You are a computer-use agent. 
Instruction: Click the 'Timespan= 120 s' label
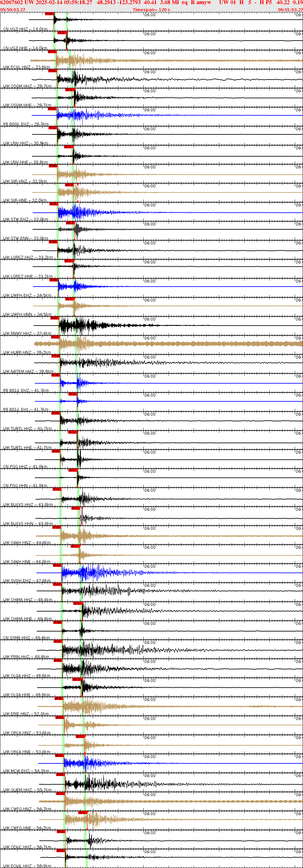pyautogui.click(x=151, y=10)
